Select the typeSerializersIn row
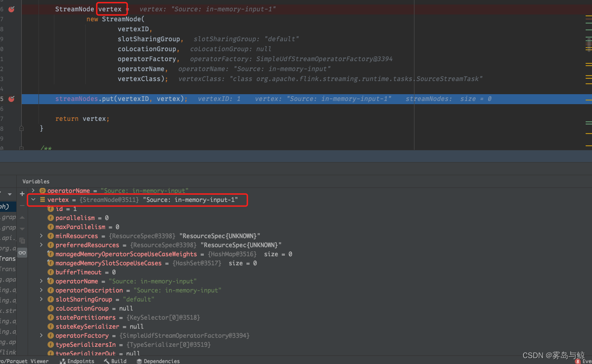The height and width of the screenshot is (364, 592). [x=129, y=345]
